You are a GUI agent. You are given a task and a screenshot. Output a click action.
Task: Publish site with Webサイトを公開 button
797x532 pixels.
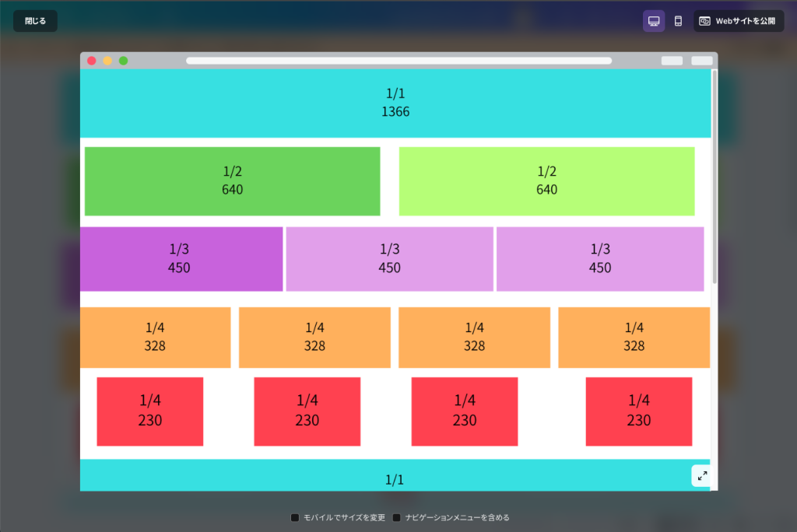coord(739,21)
